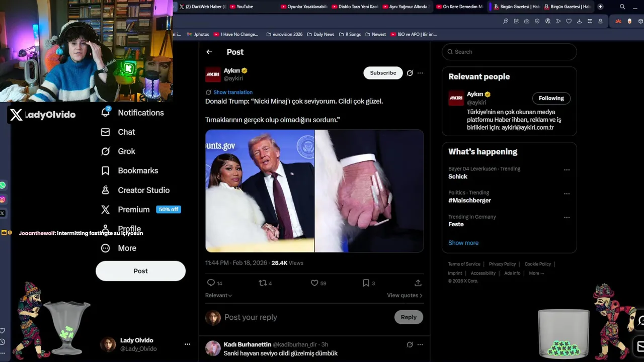The height and width of the screenshot is (362, 644).
Task: Open the close-up hands photo
Action: [369, 191]
